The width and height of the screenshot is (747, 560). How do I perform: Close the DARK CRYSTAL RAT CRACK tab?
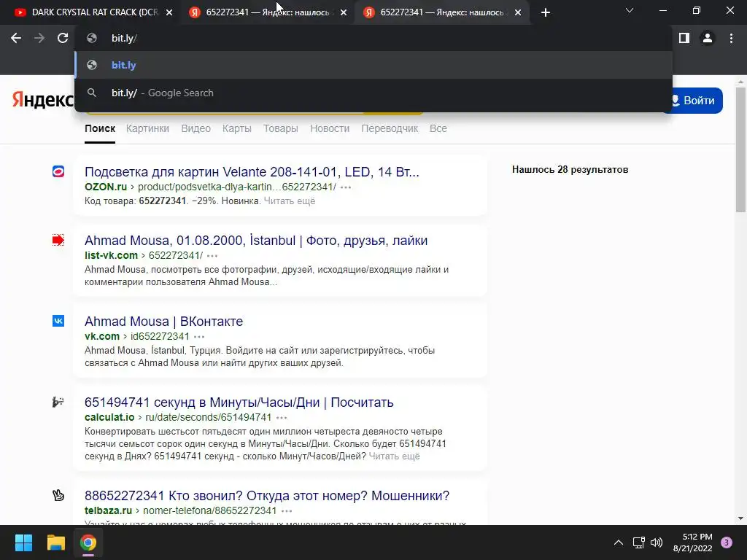coord(169,13)
